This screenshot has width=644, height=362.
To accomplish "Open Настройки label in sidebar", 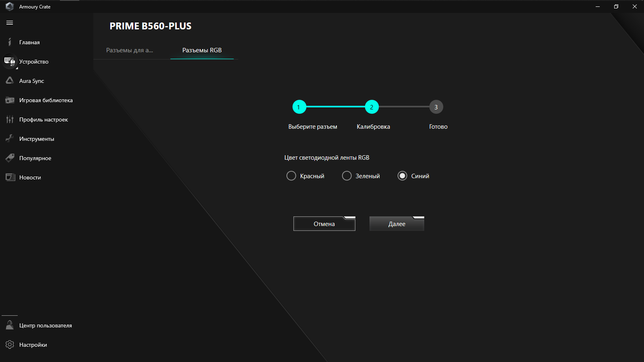I will click(x=33, y=345).
